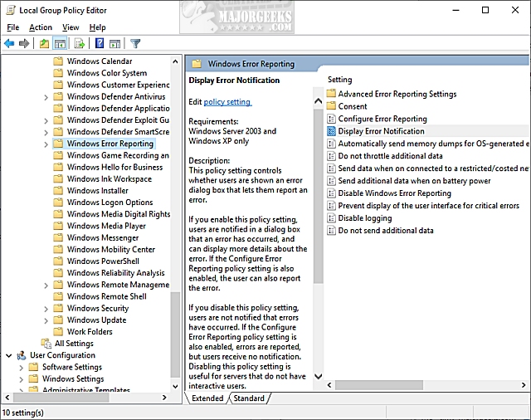The width and height of the screenshot is (531, 420).
Task: Click the Export List toolbar icon
Action: (x=80, y=43)
